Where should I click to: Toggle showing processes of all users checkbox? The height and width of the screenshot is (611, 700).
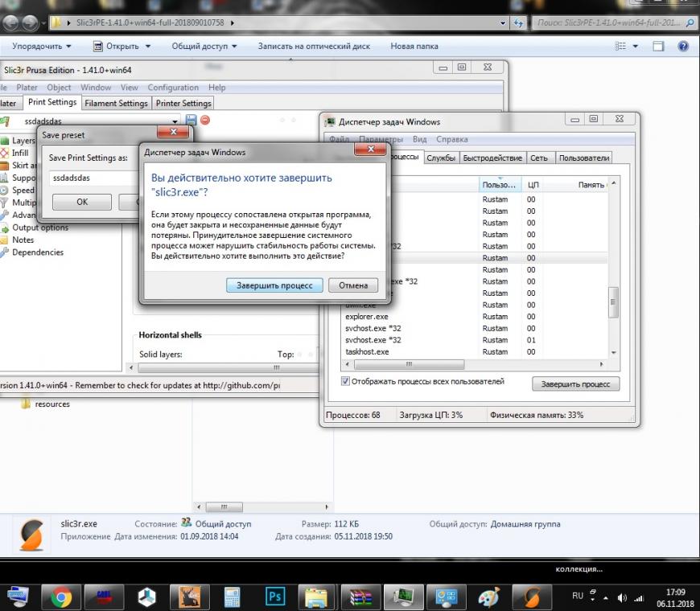point(345,381)
